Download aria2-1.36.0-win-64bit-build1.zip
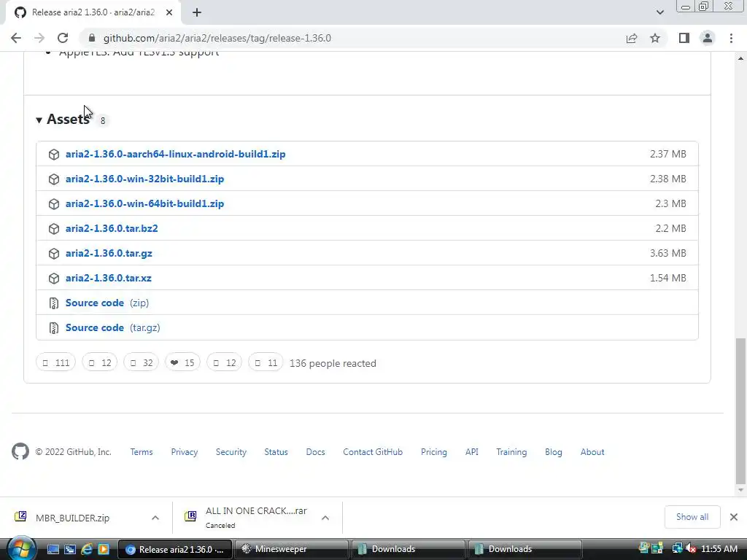Viewport: 747px width, 560px height. pos(145,204)
